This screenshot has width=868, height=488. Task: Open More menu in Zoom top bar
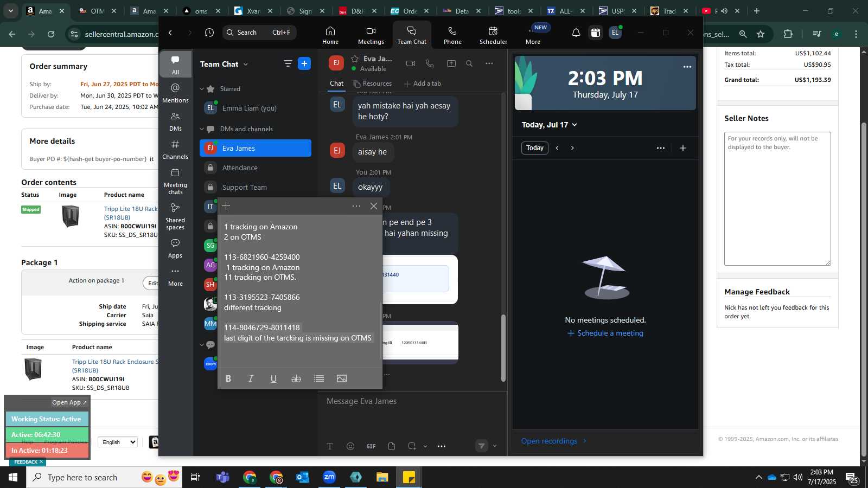[x=533, y=35]
